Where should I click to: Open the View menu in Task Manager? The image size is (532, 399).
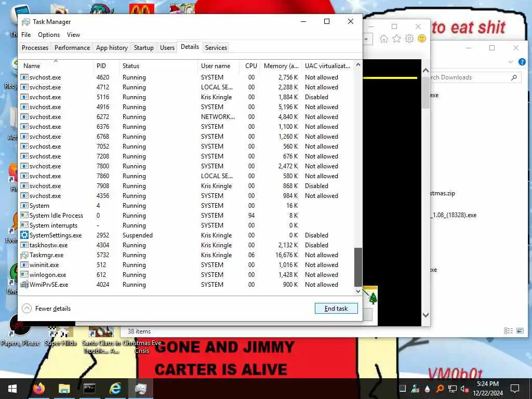tap(73, 35)
